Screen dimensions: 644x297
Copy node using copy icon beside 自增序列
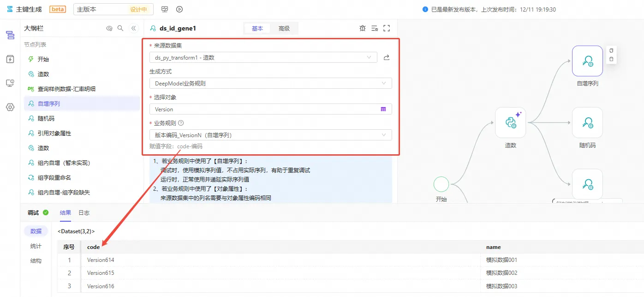click(611, 50)
